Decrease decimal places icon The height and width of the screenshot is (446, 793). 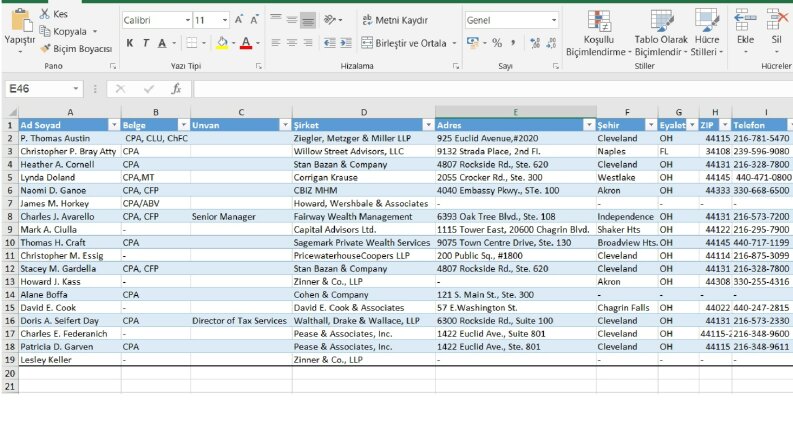pyautogui.click(x=552, y=43)
